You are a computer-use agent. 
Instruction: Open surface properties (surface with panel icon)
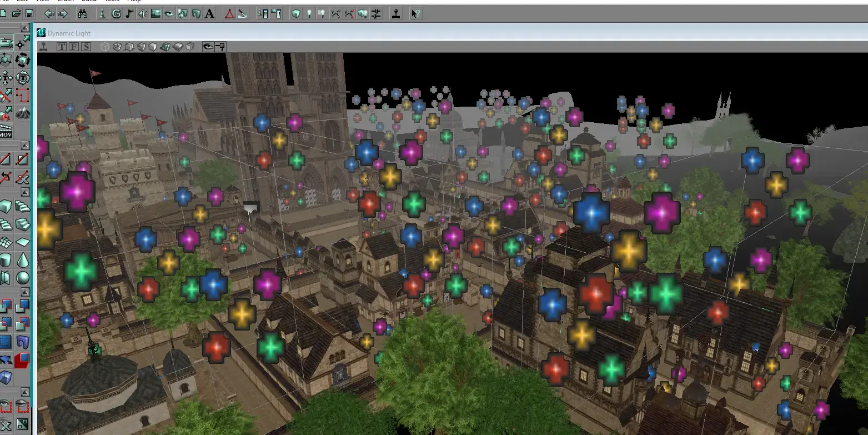(276, 13)
